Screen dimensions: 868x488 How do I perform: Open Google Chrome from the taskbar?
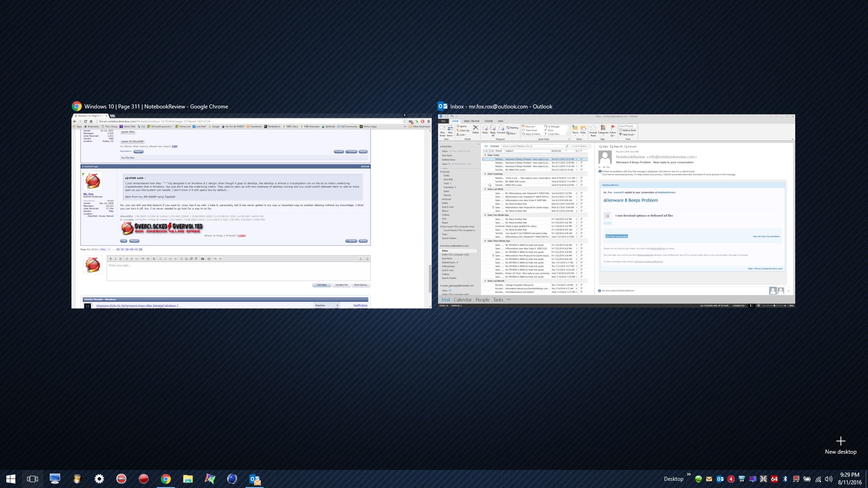pyautogui.click(x=166, y=479)
